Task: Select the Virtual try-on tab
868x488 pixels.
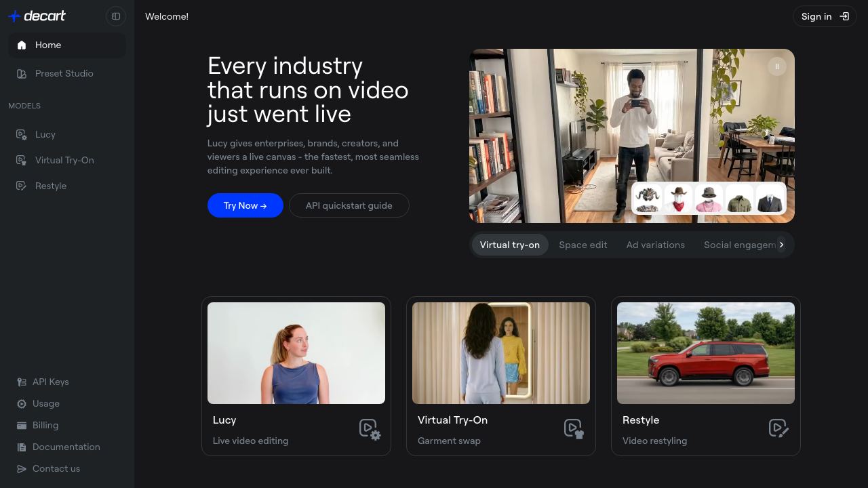Action: [510, 245]
